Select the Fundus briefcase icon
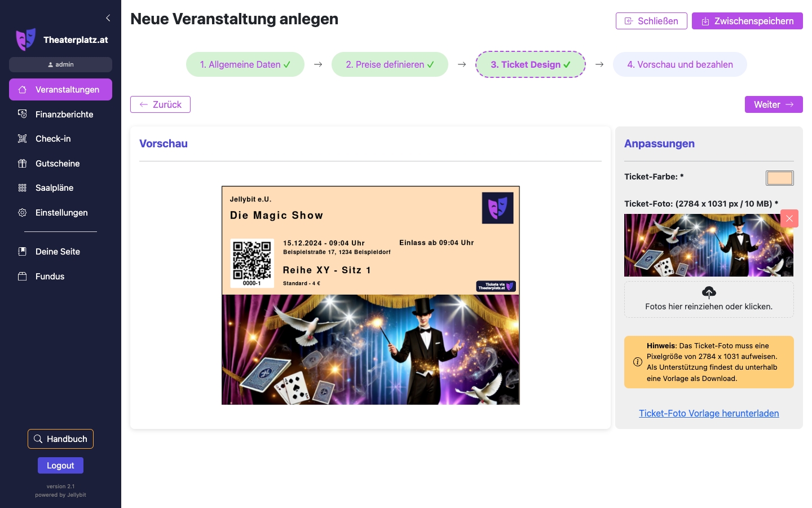The image size is (812, 508). [22, 276]
